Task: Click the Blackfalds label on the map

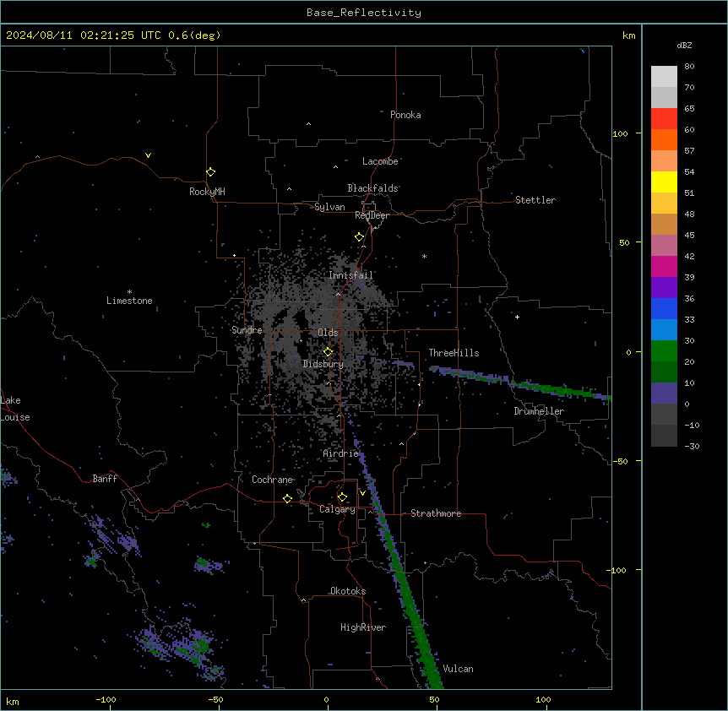Action: [x=372, y=188]
